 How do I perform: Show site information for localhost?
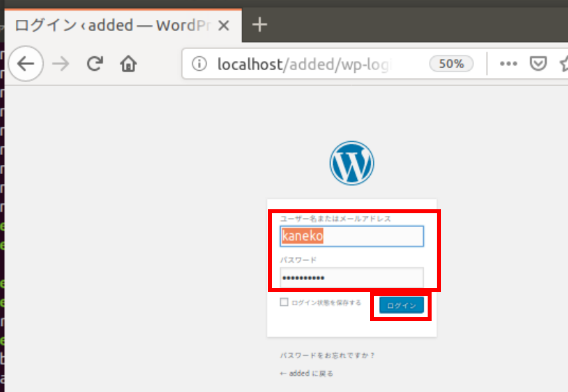[x=199, y=64]
